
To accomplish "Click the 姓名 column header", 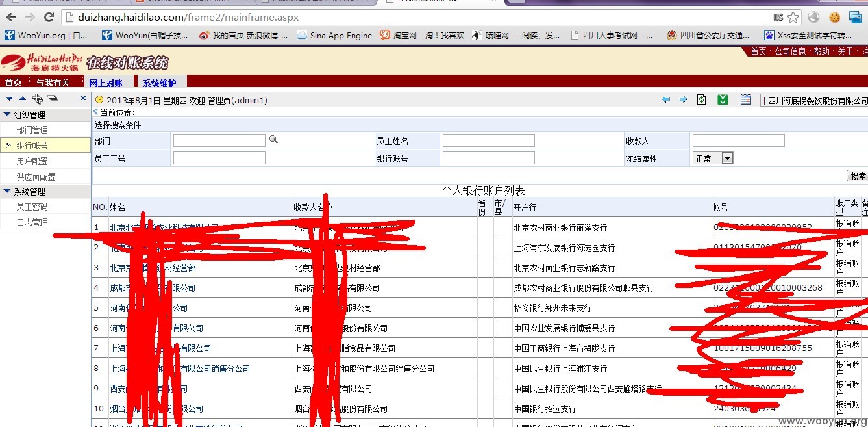I will [118, 207].
